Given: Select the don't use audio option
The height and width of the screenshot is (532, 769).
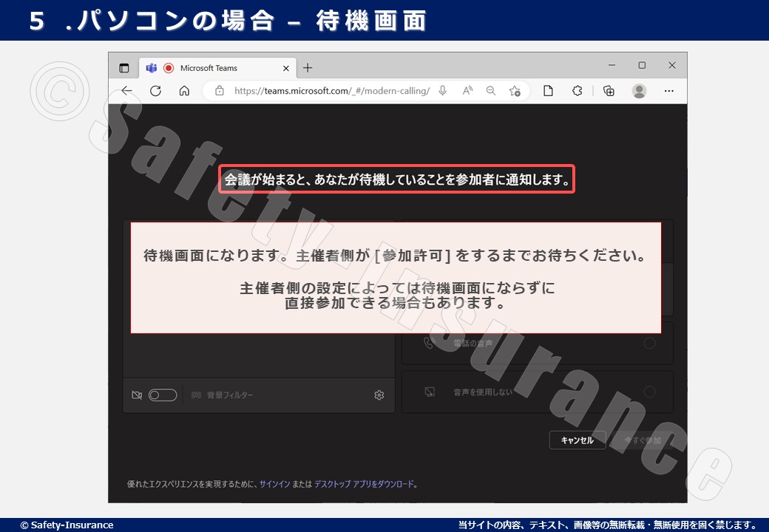Looking at the screenshot, I should coord(649,392).
